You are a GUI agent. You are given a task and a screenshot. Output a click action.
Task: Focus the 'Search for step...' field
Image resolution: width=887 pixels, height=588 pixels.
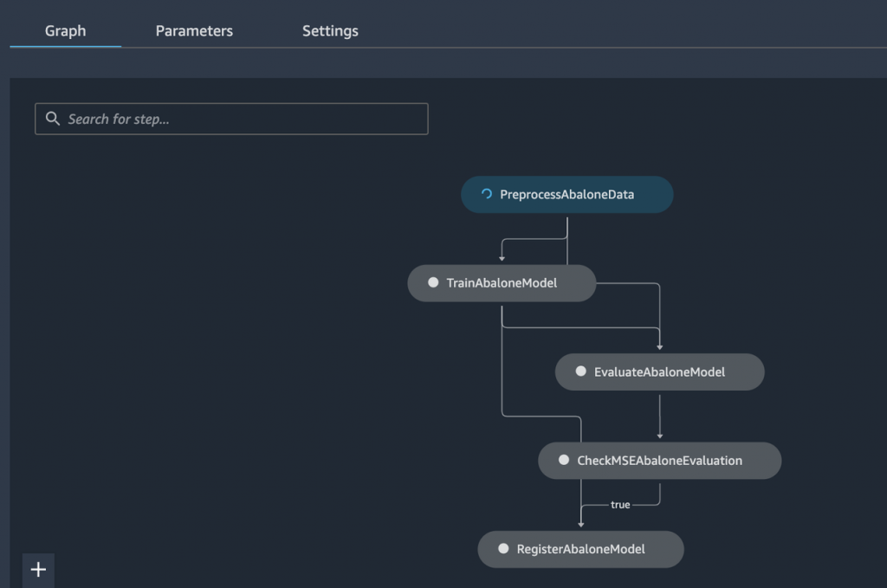click(x=243, y=120)
